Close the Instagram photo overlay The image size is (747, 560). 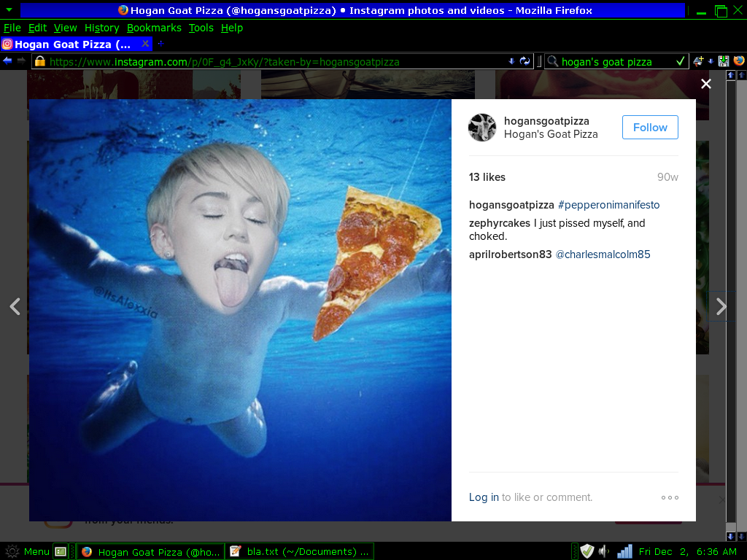pos(706,84)
